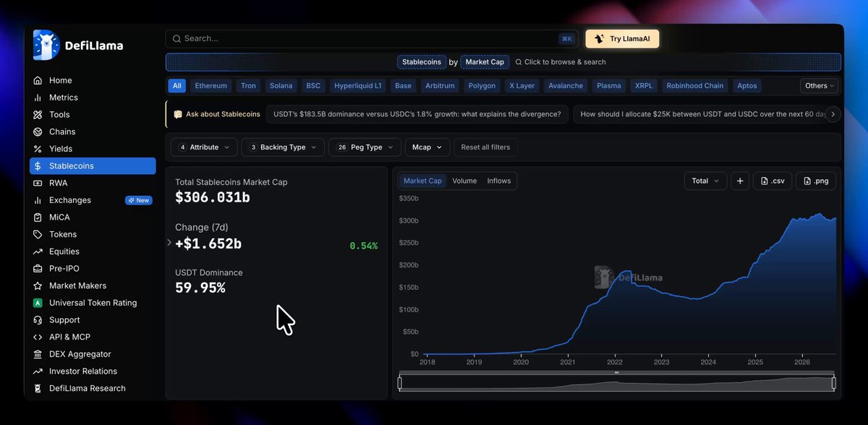The width and height of the screenshot is (868, 425).
Task: Download chart data as .csv
Action: (x=773, y=181)
